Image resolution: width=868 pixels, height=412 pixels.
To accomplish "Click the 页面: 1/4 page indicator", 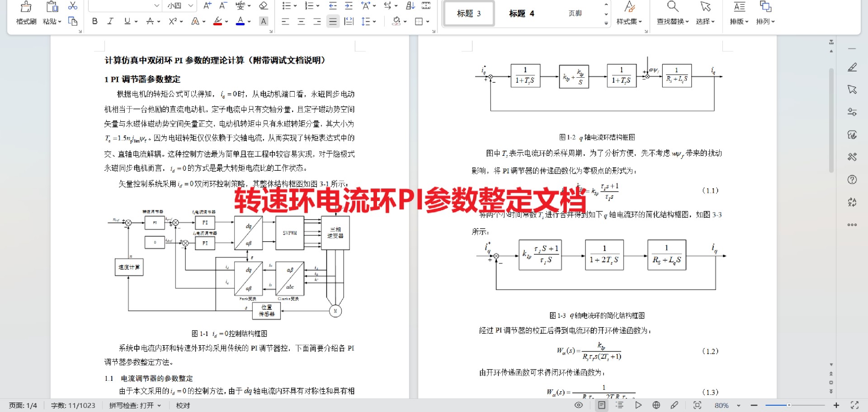I will click(23, 405).
